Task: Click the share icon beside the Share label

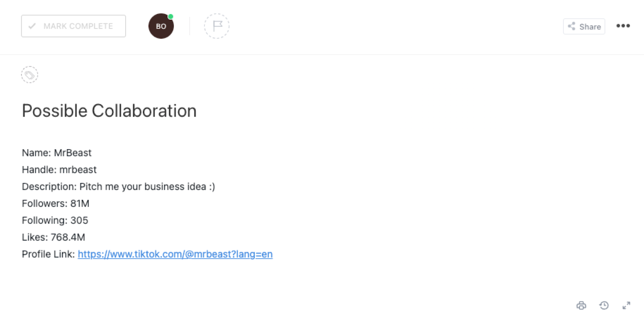Action: (x=572, y=27)
